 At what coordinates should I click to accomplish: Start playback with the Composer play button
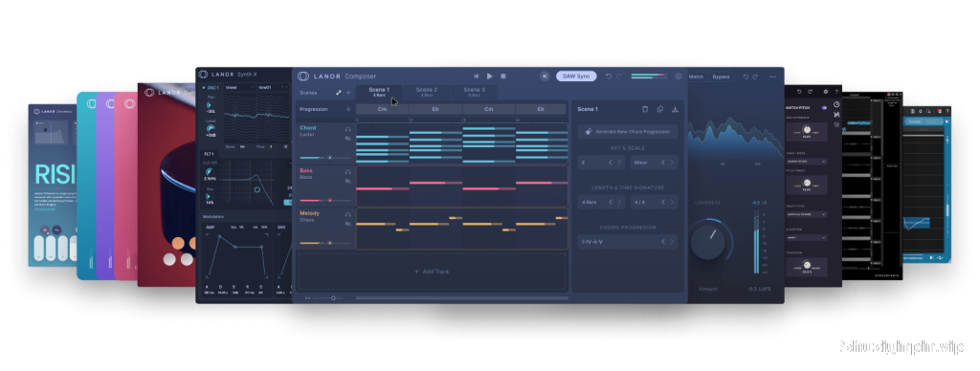tap(489, 76)
